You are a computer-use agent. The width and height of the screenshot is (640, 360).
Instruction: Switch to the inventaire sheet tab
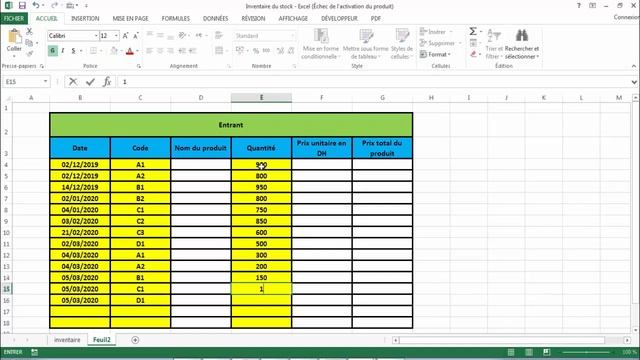click(x=67, y=340)
